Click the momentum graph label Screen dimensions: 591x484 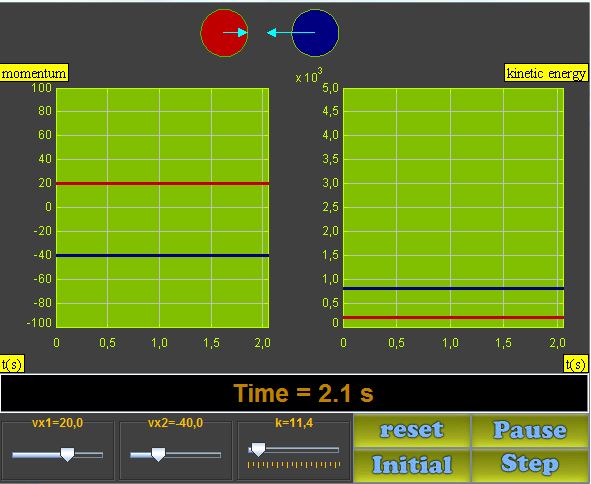34,73
